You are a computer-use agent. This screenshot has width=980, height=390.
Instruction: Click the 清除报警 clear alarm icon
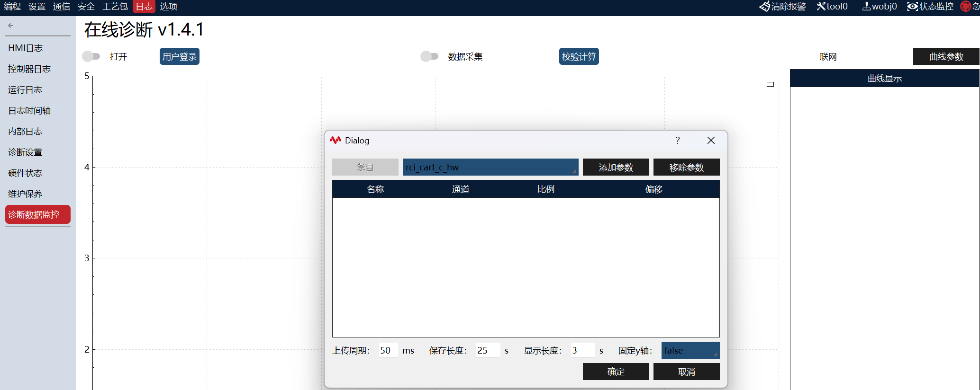point(765,6)
